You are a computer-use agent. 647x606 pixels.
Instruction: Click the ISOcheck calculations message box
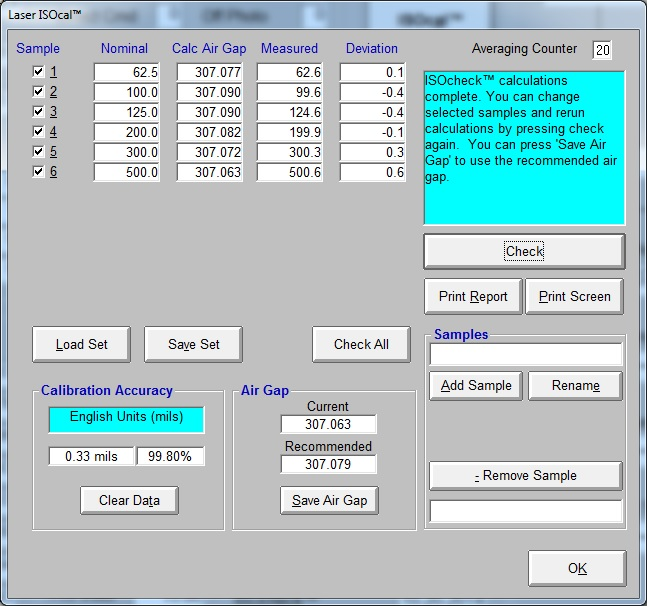pos(524,148)
